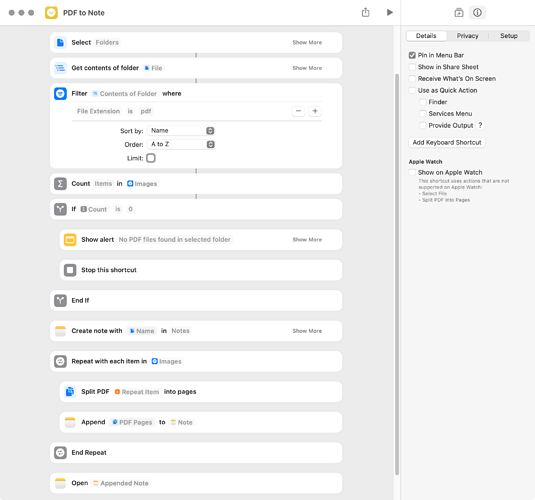Screen dimensions: 535x500
Task: Uncheck Pin in Menu Bar
Action: click(412, 55)
